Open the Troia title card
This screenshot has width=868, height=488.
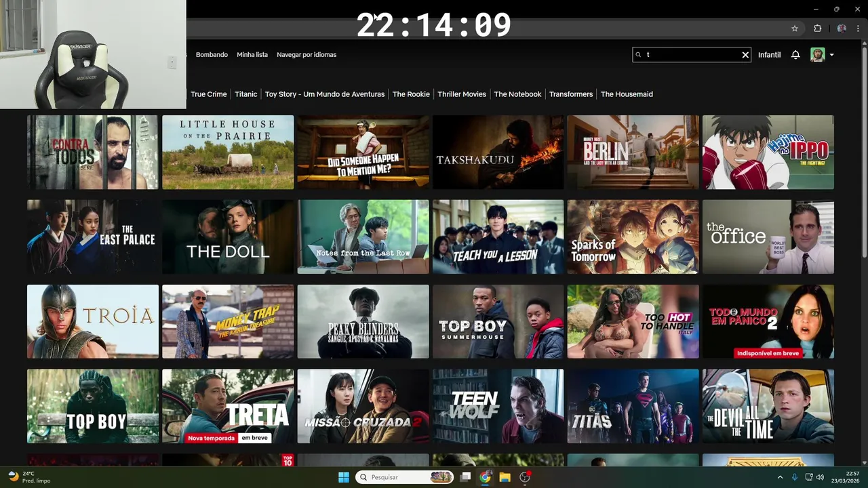coord(93,321)
